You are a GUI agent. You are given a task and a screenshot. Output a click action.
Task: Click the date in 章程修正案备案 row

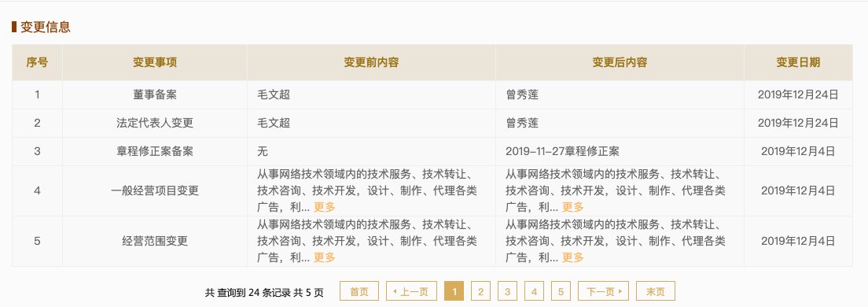(798, 151)
